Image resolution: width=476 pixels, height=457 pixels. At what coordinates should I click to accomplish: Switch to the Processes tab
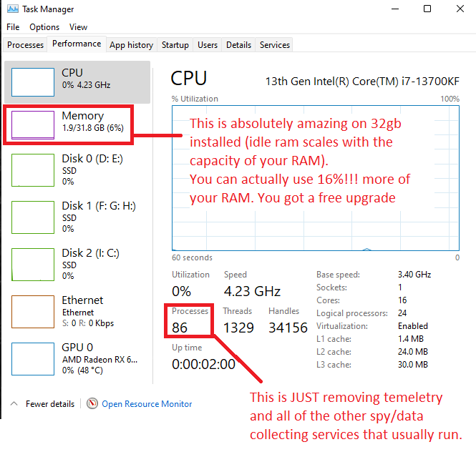[25, 45]
